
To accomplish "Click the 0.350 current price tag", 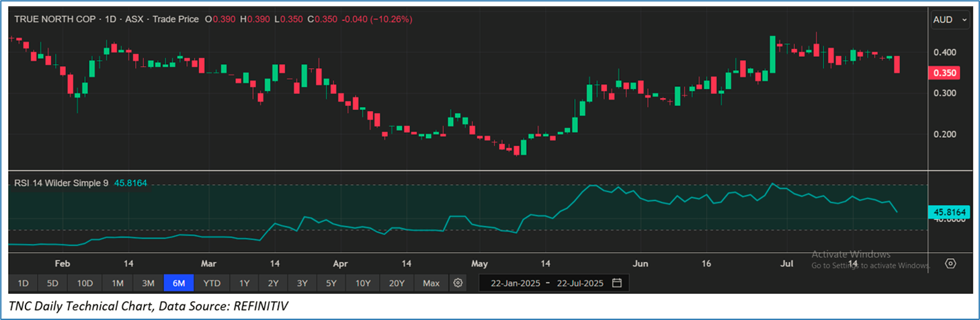I will 944,73.
